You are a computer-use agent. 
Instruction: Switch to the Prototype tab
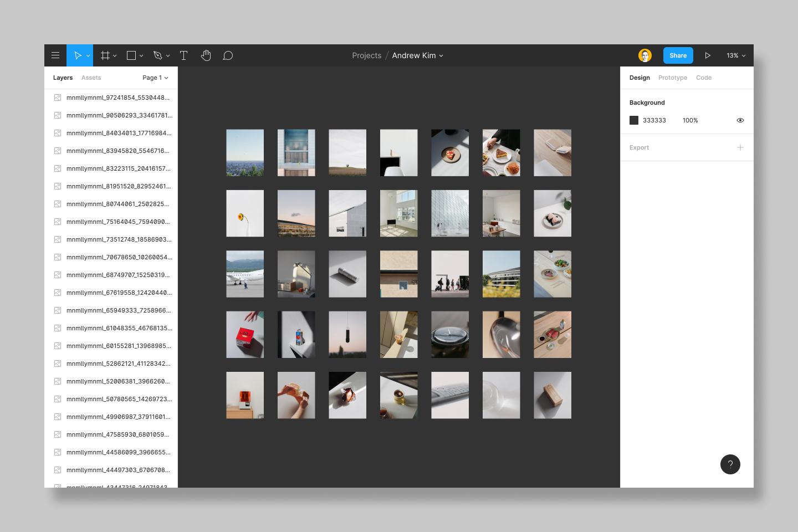(672, 78)
